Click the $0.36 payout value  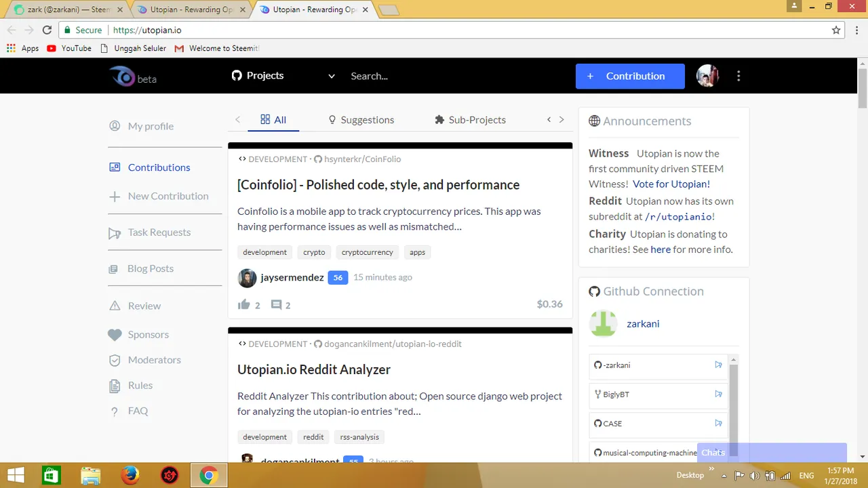[549, 304]
